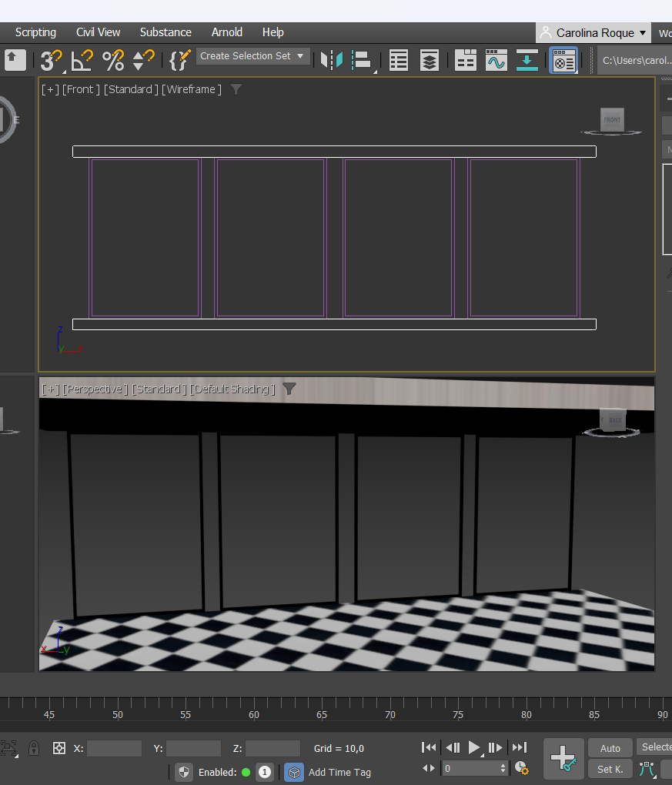This screenshot has height=785, width=672.
Task: Open the Front viewport [+] menu
Action: (50, 89)
